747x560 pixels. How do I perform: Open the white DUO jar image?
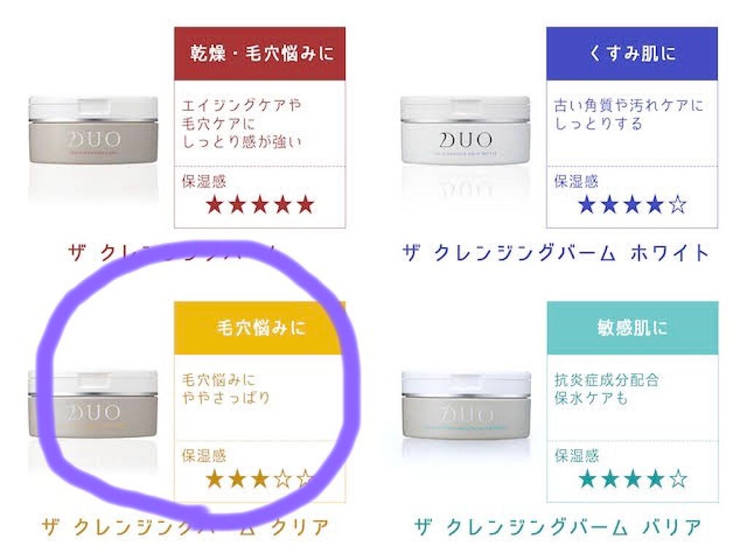(x=465, y=130)
